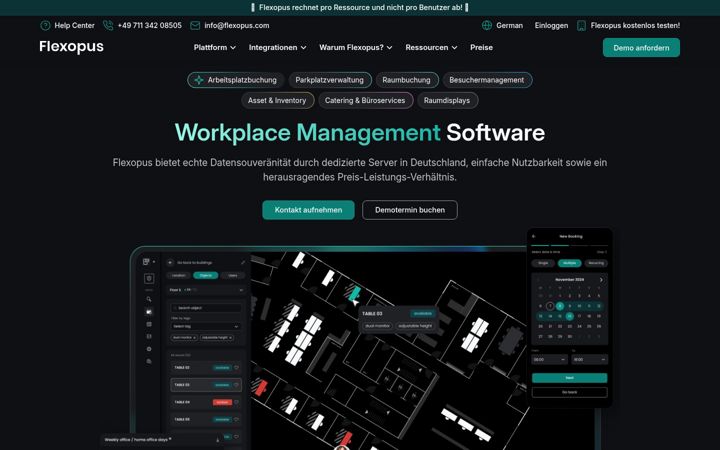Click the Demotermin buchen button
The image size is (720, 450).
coord(410,210)
